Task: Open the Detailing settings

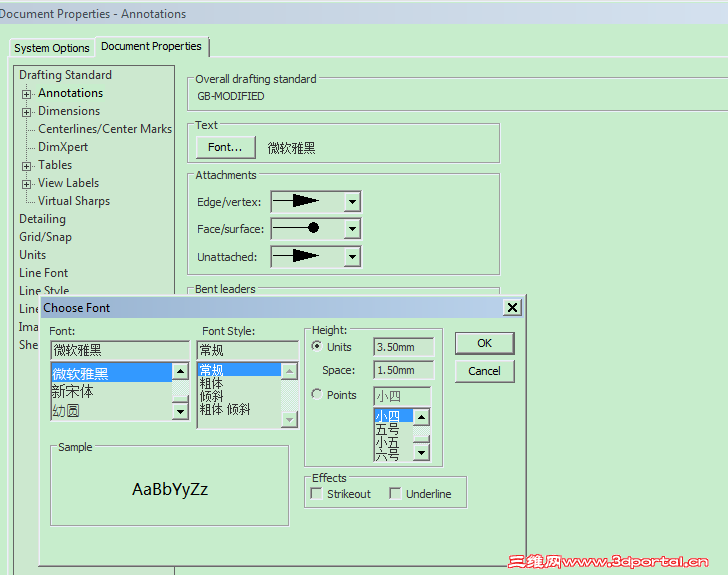Action: (43, 219)
